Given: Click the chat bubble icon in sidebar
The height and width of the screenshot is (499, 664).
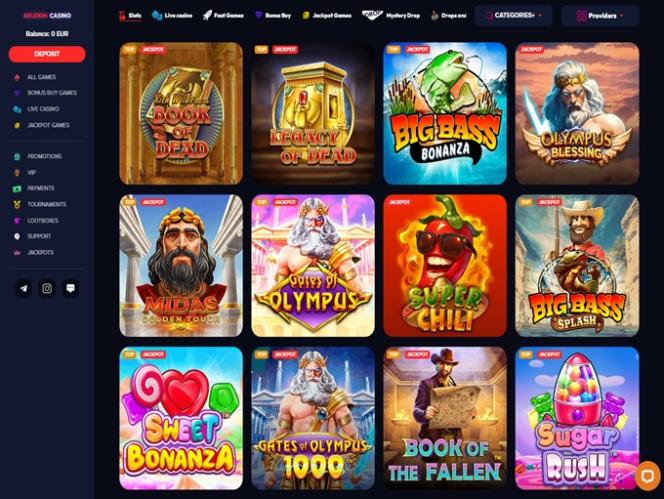Looking at the screenshot, I should pos(70,288).
